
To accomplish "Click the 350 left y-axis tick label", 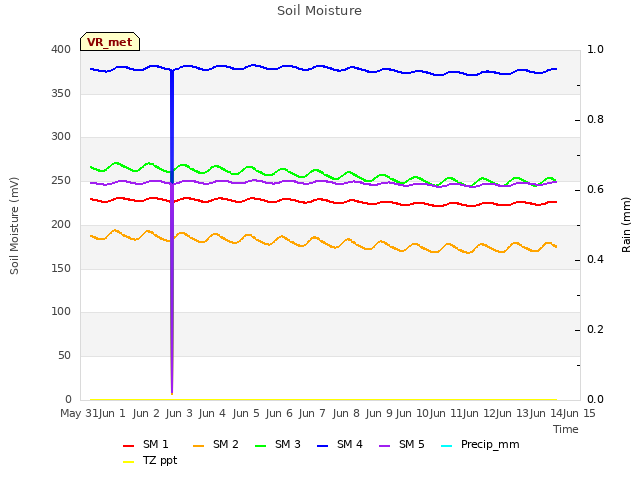I will 61,93.
